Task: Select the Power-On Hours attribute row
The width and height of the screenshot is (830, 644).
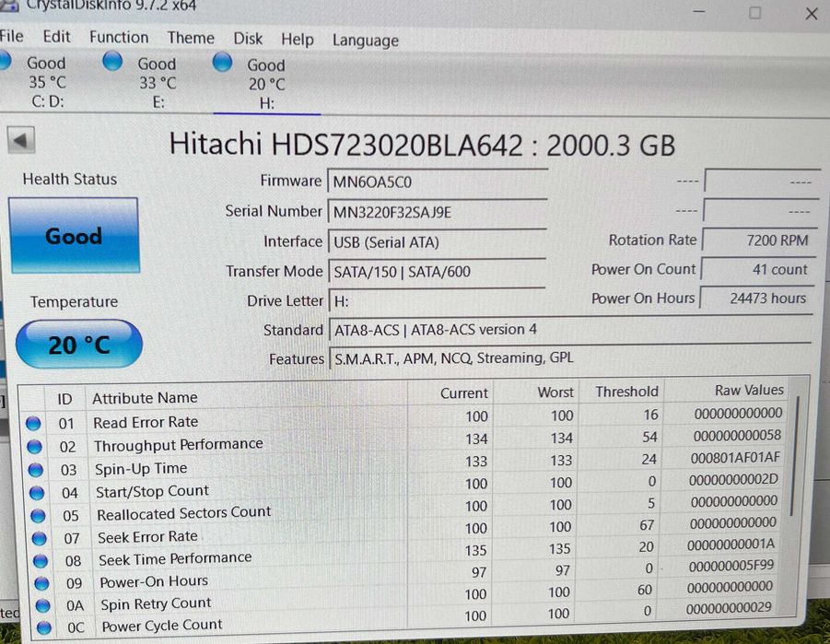Action: tap(405, 576)
